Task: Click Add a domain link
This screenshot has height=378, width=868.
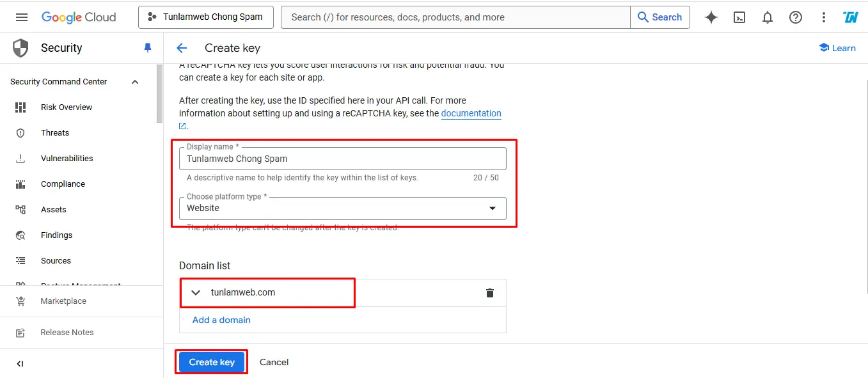Action: (x=221, y=320)
